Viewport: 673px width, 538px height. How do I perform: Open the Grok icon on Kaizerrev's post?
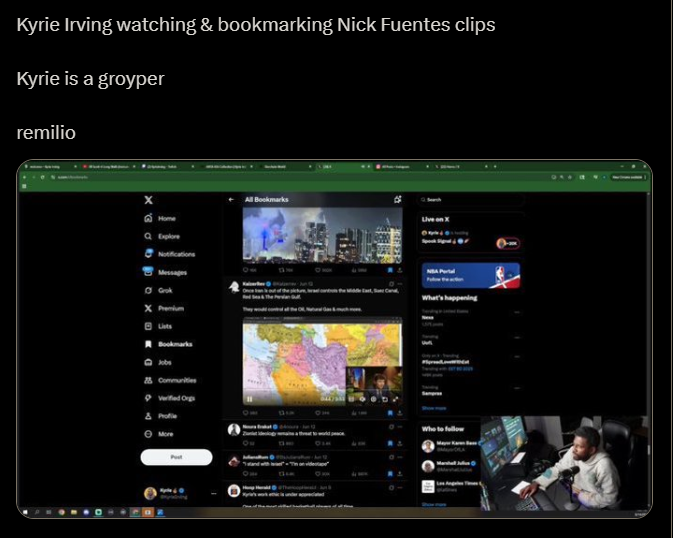point(391,284)
